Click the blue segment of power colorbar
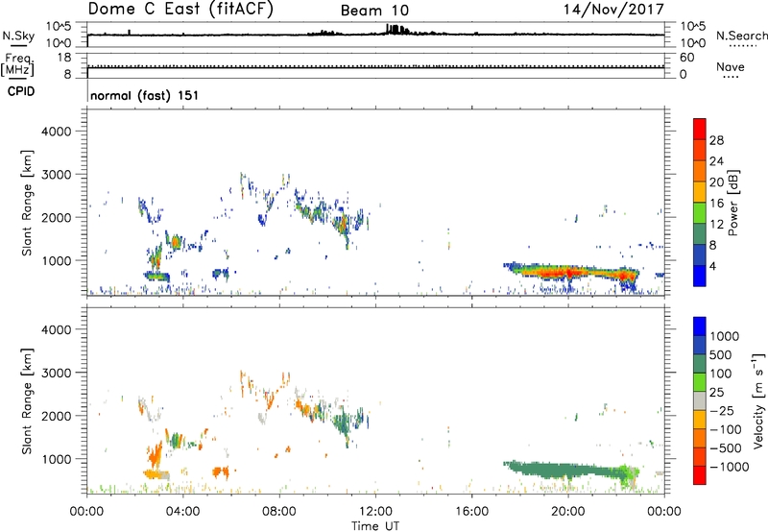Screen dimensions: 768x532 click(x=700, y=276)
